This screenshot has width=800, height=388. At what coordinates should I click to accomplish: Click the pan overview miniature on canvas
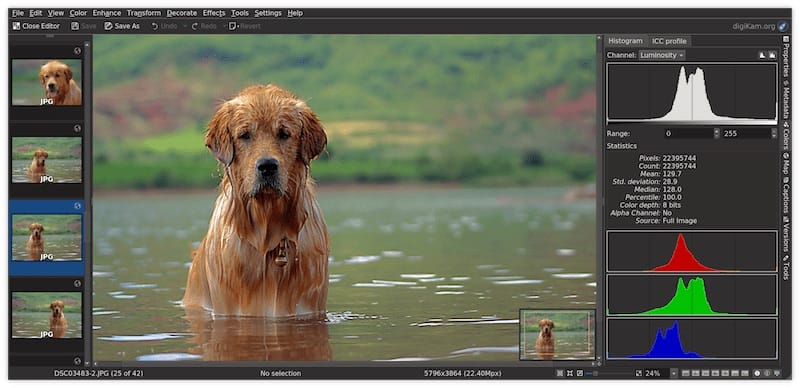tap(557, 334)
